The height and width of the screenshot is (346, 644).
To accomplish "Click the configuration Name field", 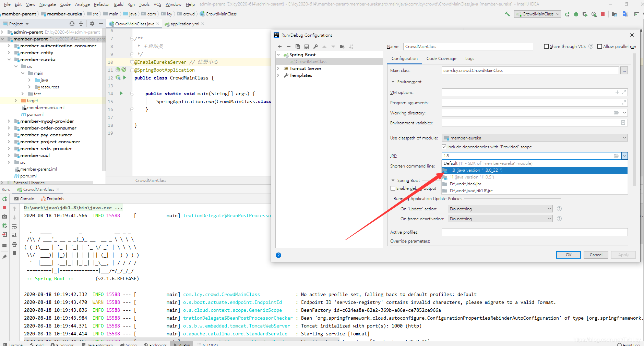I will [x=468, y=47].
